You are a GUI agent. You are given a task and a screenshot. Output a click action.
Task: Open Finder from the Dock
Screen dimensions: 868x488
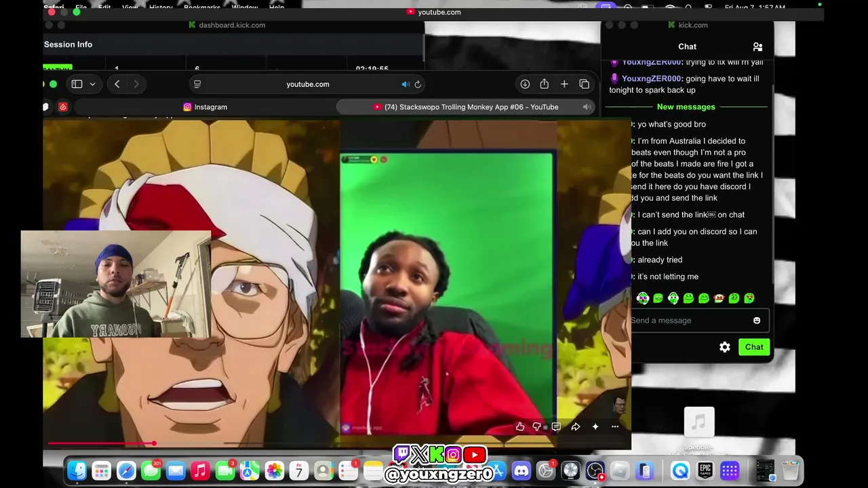[x=77, y=470]
